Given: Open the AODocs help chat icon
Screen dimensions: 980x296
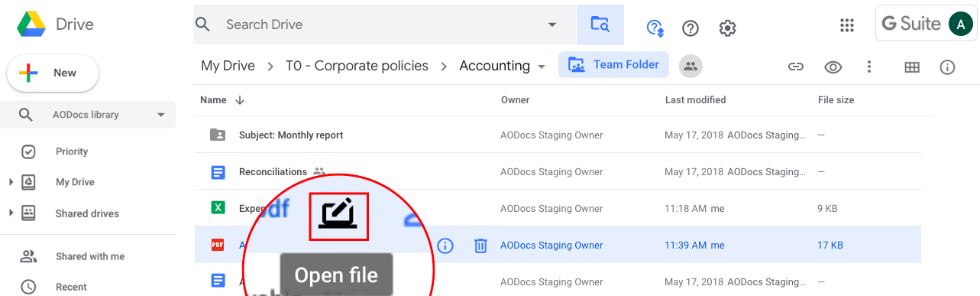Looking at the screenshot, I should 655,28.
